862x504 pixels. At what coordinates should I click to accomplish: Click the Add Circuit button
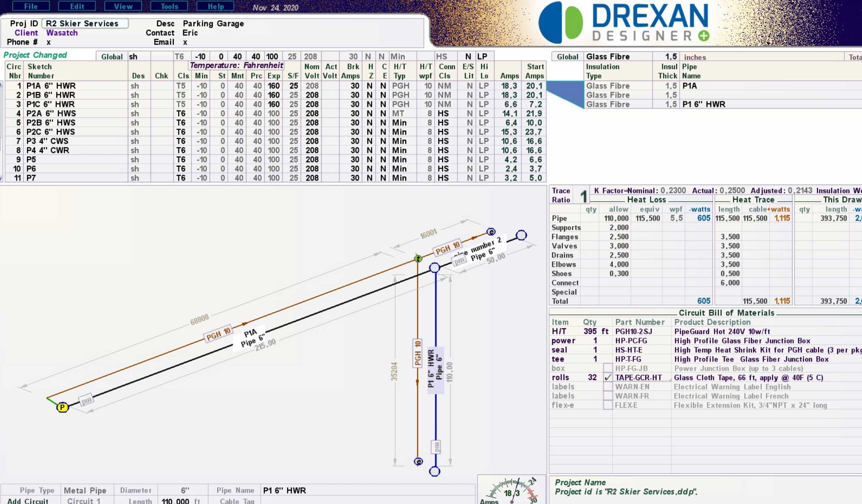tap(28, 500)
